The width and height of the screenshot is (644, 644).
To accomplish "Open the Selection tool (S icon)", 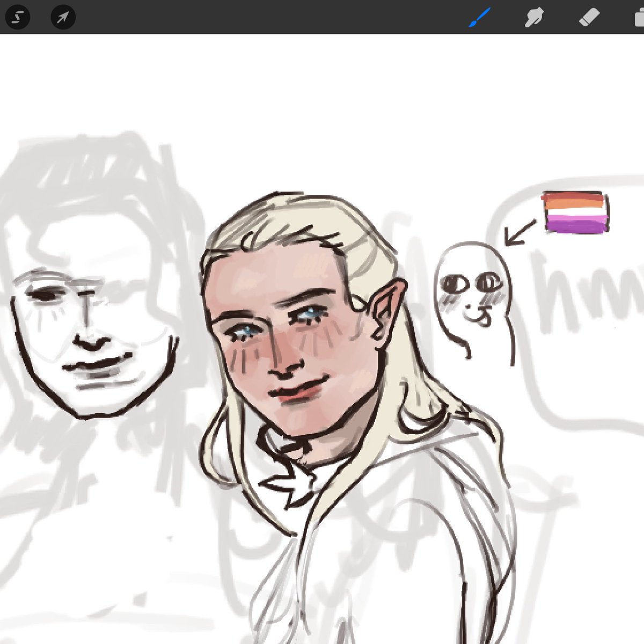I will [x=17, y=17].
